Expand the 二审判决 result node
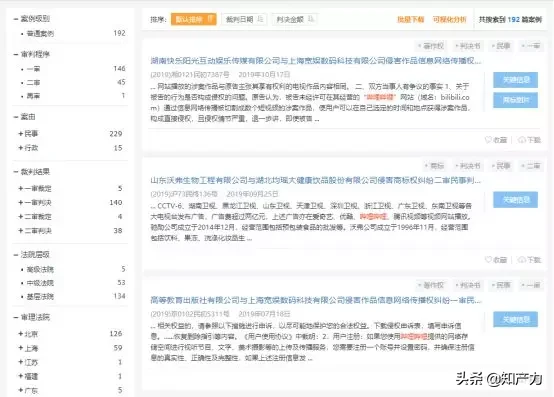The width and height of the screenshot is (554, 397). click(20, 231)
